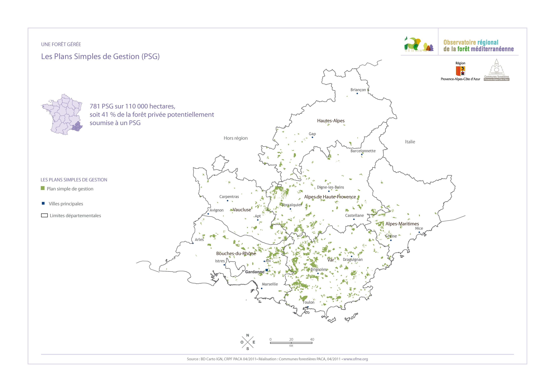Click the 'Forcalquier' city label
Viewport: 555px width, 392px height.
[292, 205]
